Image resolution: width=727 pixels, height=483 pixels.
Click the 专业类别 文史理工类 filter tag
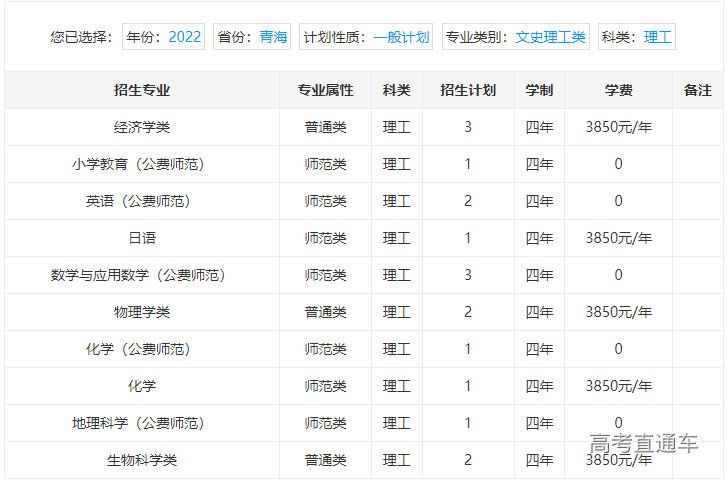[x=516, y=37]
